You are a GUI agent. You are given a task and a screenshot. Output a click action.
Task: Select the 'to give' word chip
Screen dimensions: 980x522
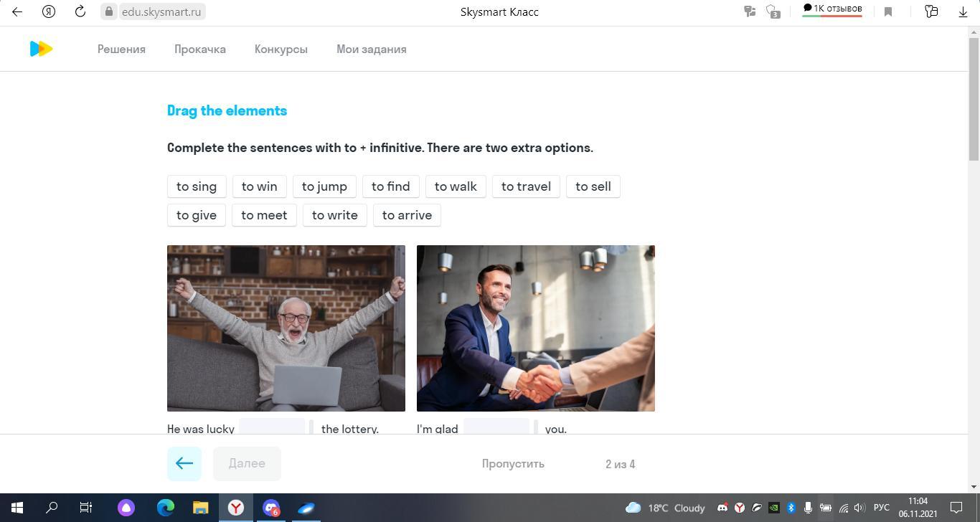click(x=197, y=215)
